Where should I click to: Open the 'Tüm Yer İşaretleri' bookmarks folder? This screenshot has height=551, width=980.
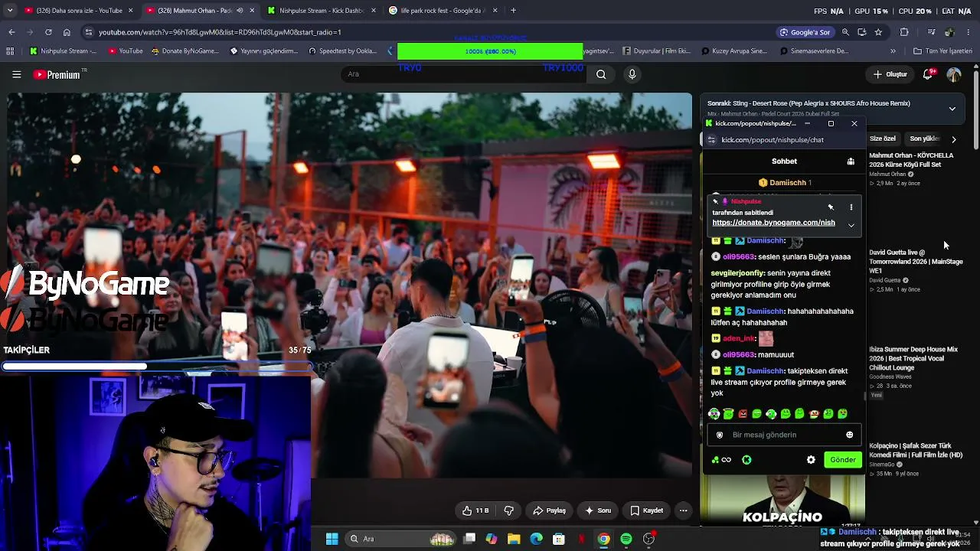(942, 51)
